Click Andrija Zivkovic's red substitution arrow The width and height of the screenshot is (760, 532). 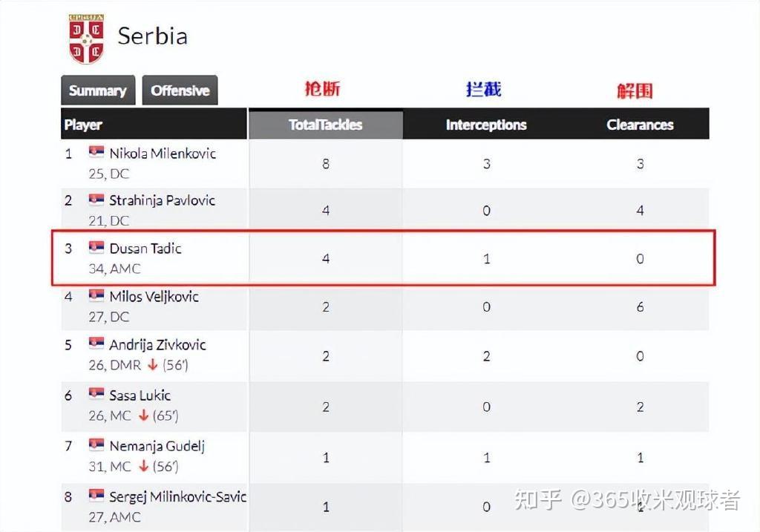[x=152, y=365]
